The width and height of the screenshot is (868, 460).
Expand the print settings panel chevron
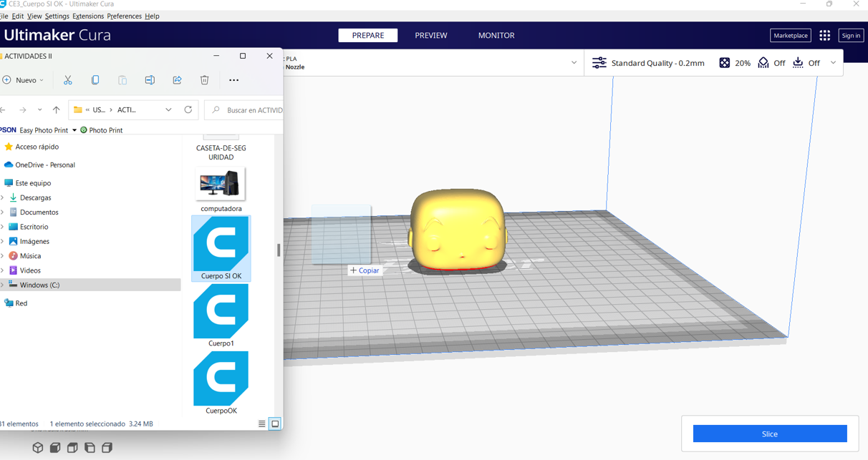tap(833, 63)
